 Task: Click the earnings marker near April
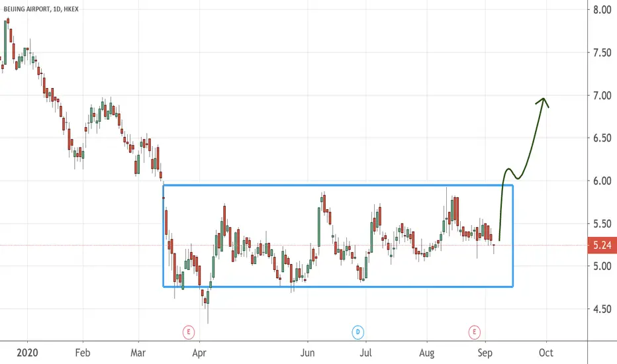(189, 332)
